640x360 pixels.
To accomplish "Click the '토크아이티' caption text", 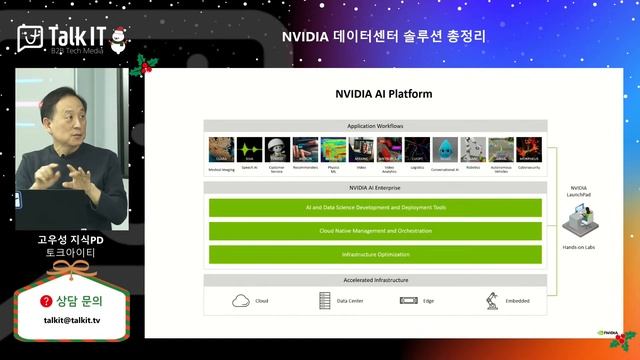I will [71, 253].
